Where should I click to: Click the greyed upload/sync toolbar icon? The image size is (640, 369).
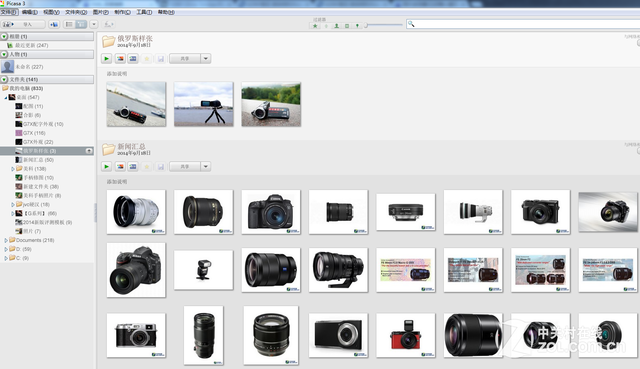click(109, 24)
